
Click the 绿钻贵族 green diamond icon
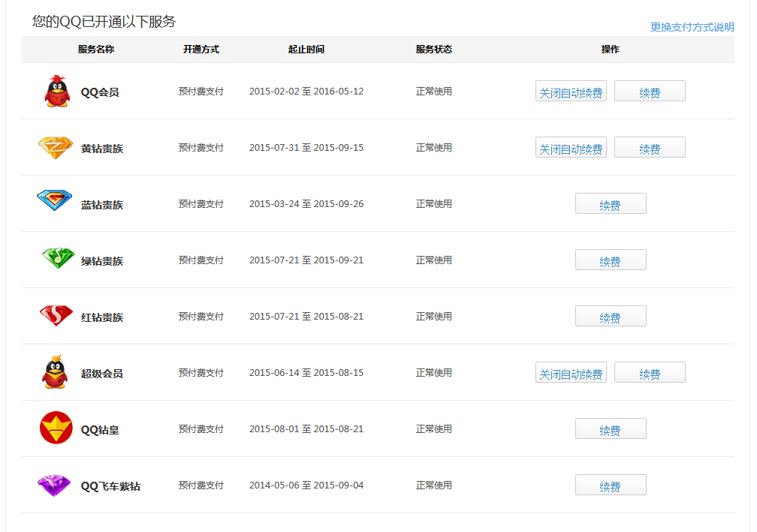tap(58, 257)
